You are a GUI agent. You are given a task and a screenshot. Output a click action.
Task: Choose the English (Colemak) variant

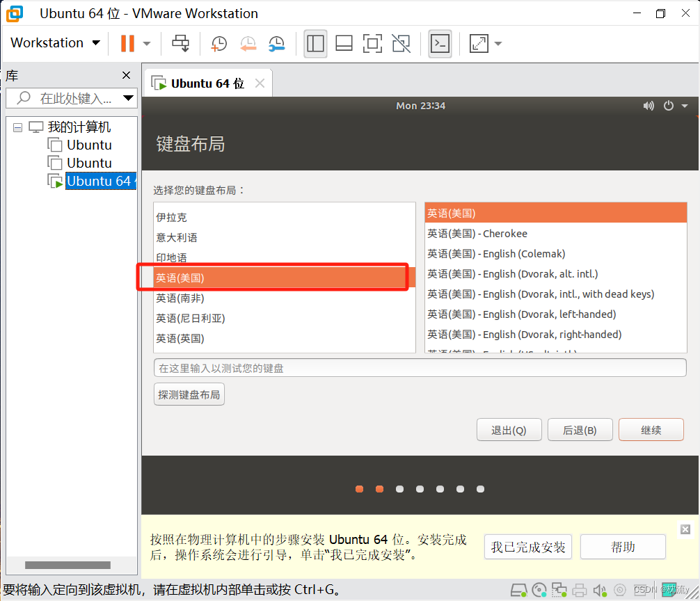tap(556, 253)
